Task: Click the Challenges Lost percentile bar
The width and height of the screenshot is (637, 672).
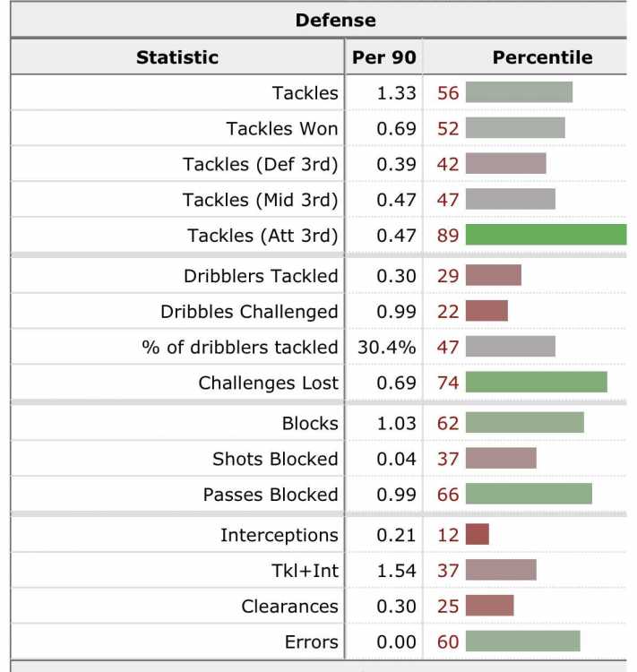Action: [537, 382]
